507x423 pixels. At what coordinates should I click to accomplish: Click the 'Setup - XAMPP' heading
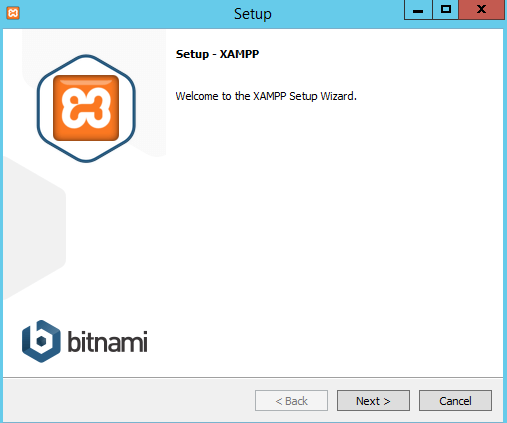click(217, 54)
